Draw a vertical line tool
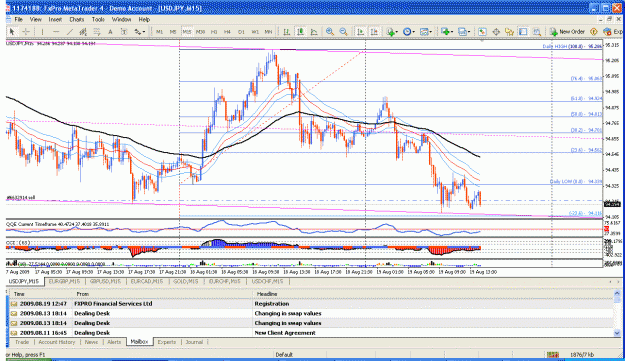This screenshot has height=361, width=625. pyautogui.click(x=42, y=31)
